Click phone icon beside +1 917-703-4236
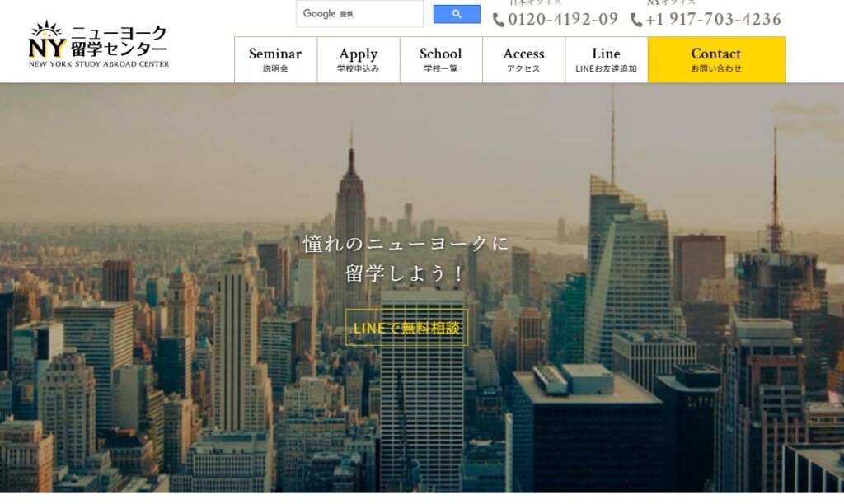 636,20
